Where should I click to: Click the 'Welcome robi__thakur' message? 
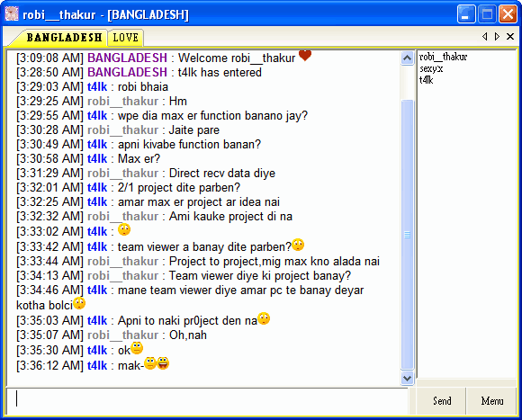[x=237, y=58]
